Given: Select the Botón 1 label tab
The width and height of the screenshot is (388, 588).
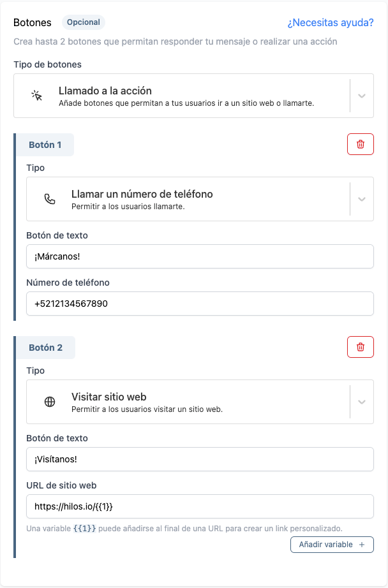Looking at the screenshot, I should coord(45,145).
